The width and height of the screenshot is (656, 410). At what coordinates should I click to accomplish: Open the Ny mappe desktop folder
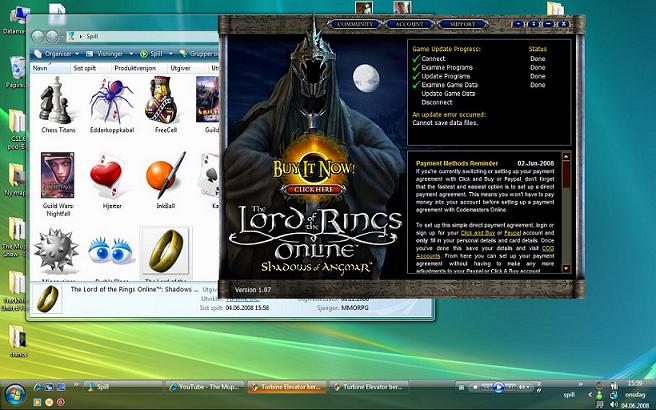[16, 180]
